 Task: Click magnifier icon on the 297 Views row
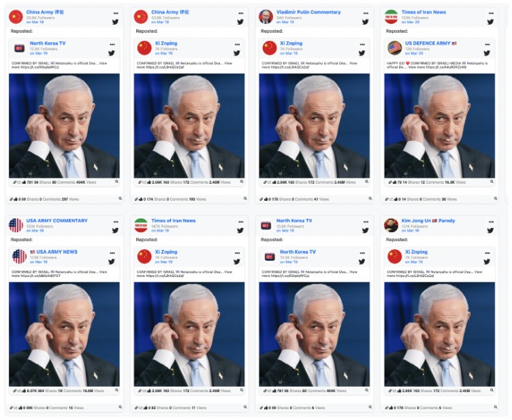[x=120, y=198]
